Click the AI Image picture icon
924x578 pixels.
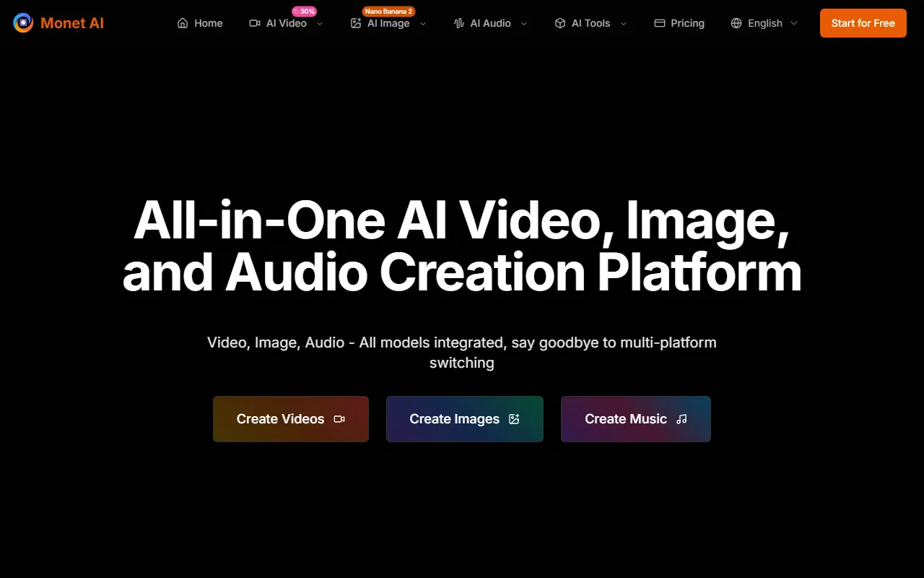(356, 23)
